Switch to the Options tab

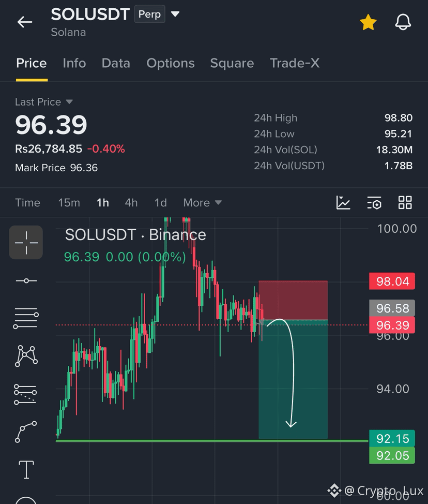[x=171, y=63]
